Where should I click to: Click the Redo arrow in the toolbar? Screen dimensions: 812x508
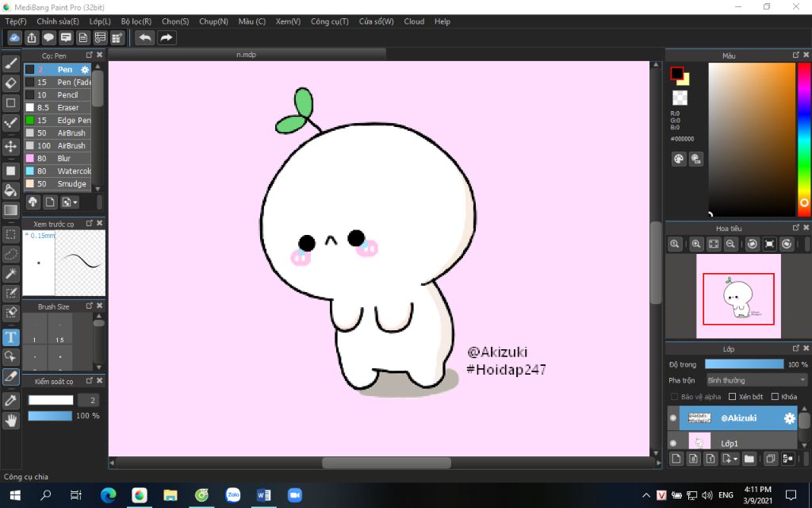coord(167,37)
